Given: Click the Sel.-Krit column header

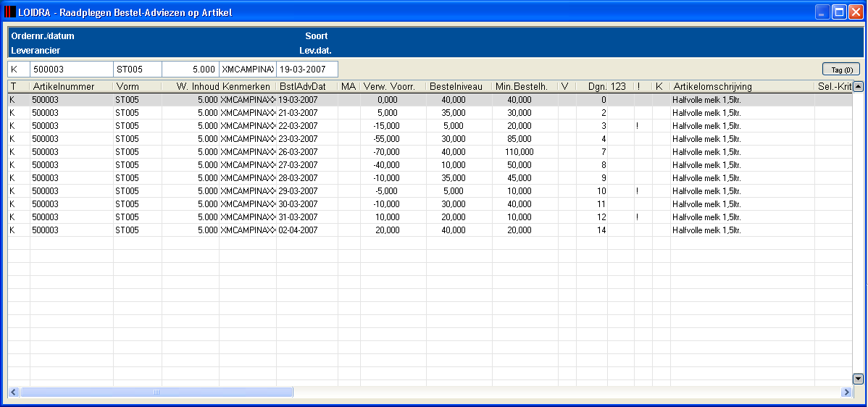Looking at the screenshot, I should (833, 87).
